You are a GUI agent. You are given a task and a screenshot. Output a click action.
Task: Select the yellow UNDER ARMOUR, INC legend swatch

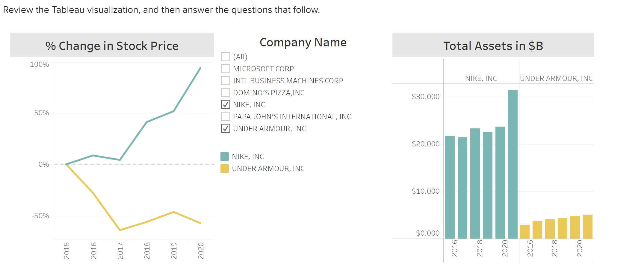(x=225, y=168)
